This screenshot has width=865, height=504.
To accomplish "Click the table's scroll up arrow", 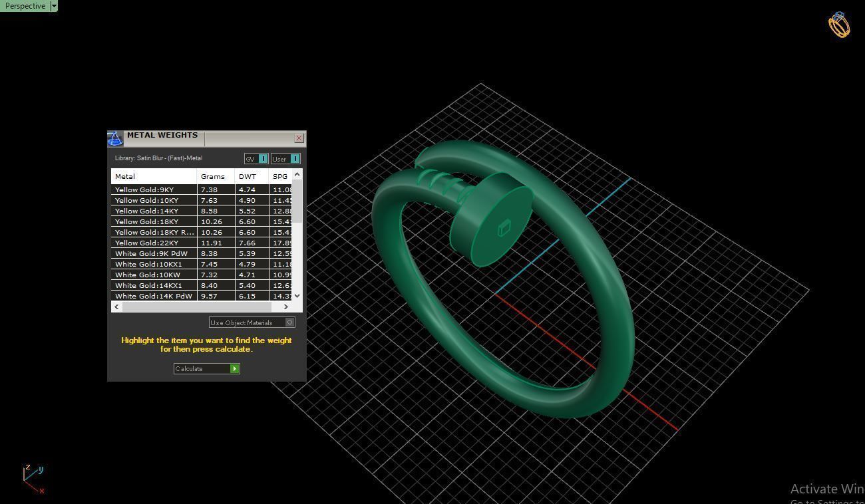I will click(297, 174).
